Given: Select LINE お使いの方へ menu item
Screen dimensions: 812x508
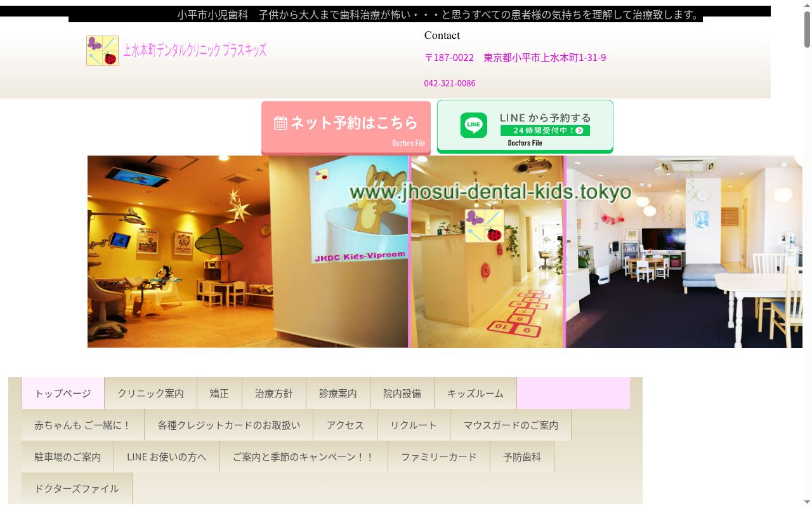Looking at the screenshot, I should coord(167,457).
